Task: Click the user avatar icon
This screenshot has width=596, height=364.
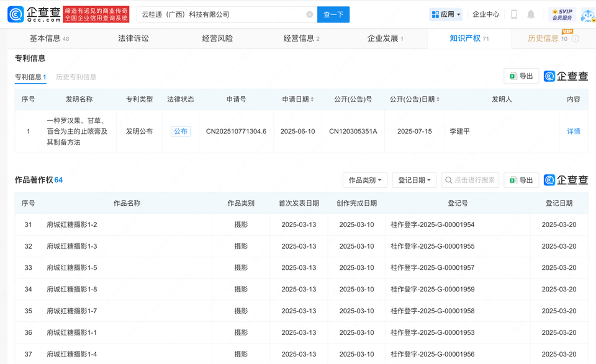Action: click(x=587, y=14)
